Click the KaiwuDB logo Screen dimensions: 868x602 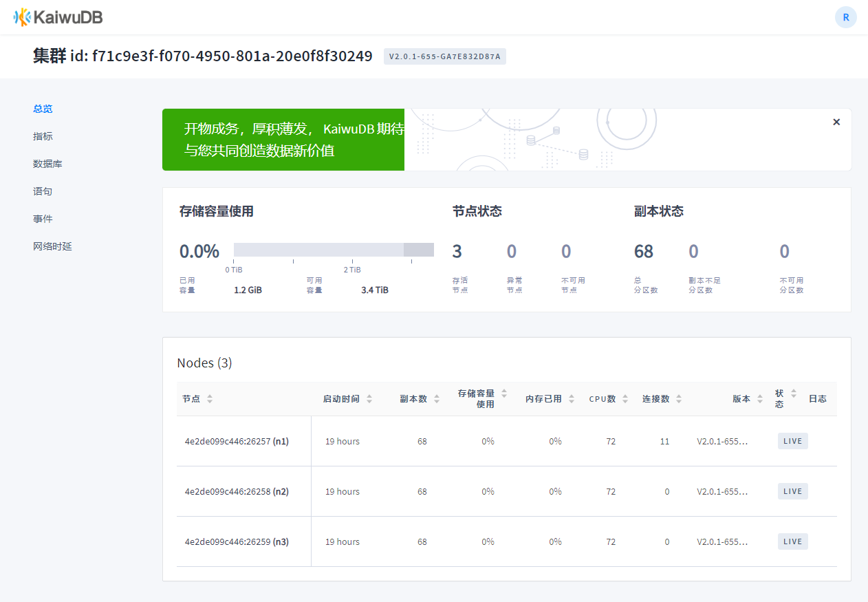[58, 17]
